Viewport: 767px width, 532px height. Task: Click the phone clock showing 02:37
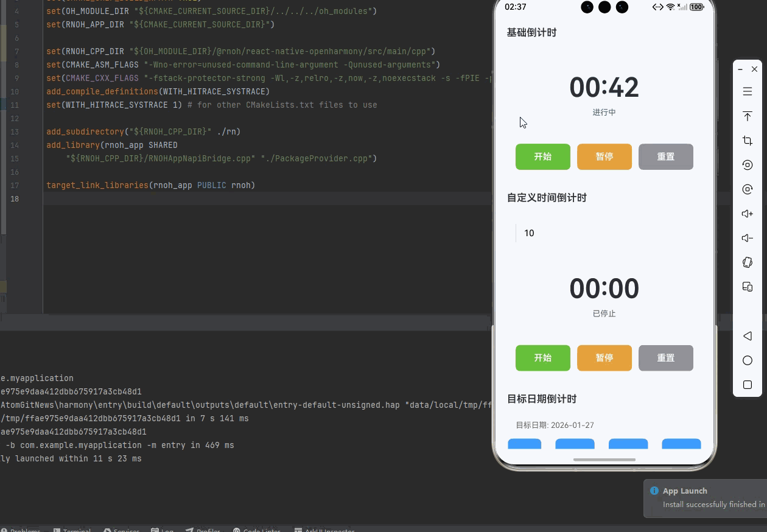tap(516, 7)
